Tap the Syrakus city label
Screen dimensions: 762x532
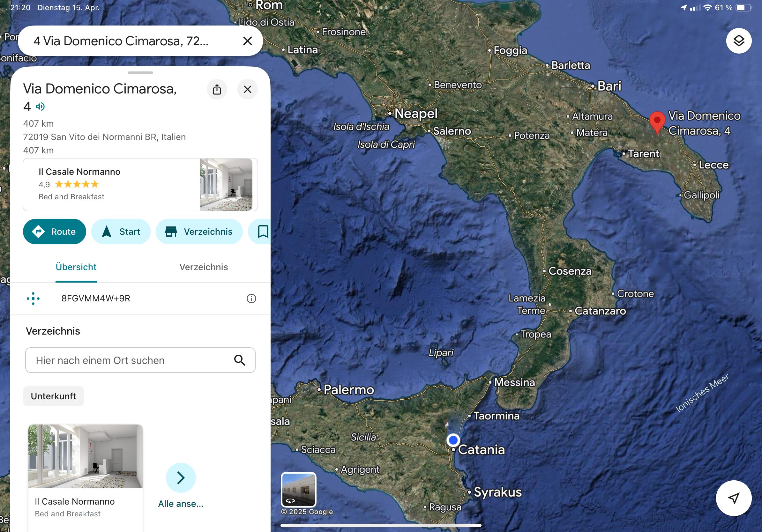[x=497, y=492]
